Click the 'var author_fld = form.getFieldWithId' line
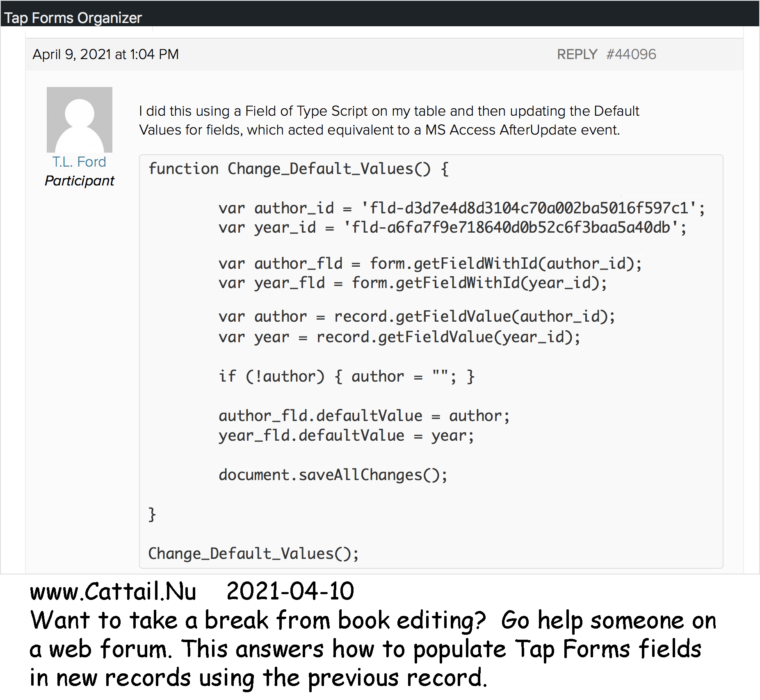Screen dimensions: 760x700 pyautogui.click(x=430, y=263)
